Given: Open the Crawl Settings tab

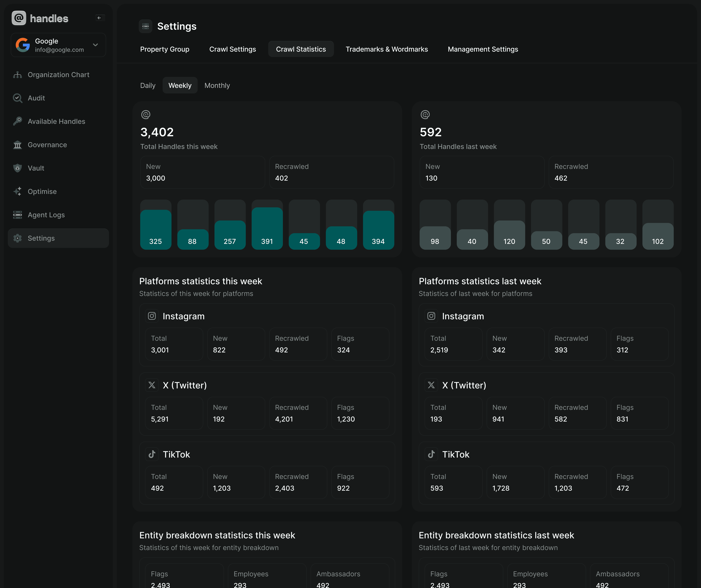Looking at the screenshot, I should [x=233, y=49].
